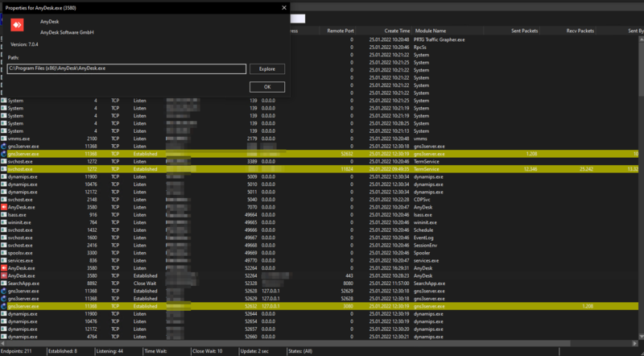Click the wininit.exe process icon
The width and height of the screenshot is (644, 356).
click(x=3, y=222)
